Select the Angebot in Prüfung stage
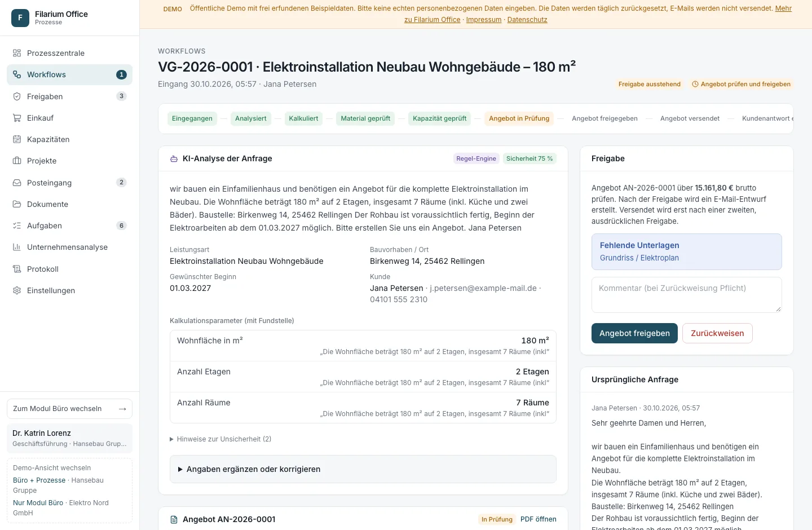The image size is (812, 530). (x=519, y=118)
